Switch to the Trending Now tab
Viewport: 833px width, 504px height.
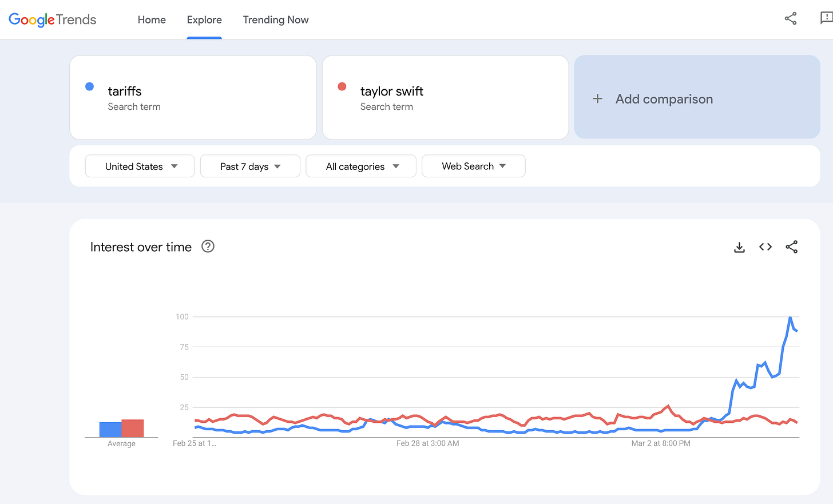[276, 19]
